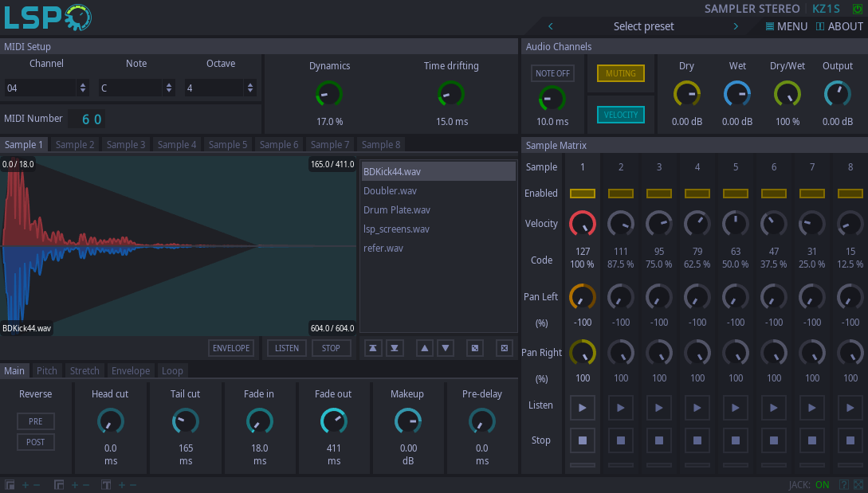Open the Envelope settings tab

point(130,370)
